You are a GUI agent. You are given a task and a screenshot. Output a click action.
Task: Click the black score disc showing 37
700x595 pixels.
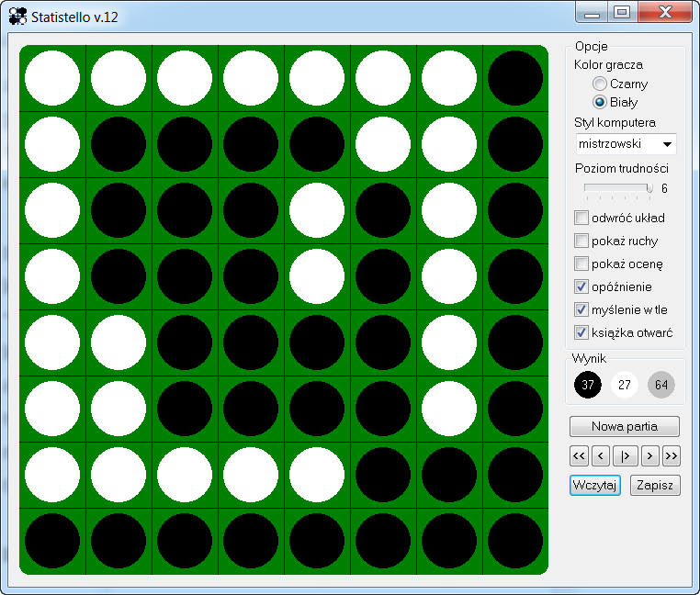tap(588, 384)
